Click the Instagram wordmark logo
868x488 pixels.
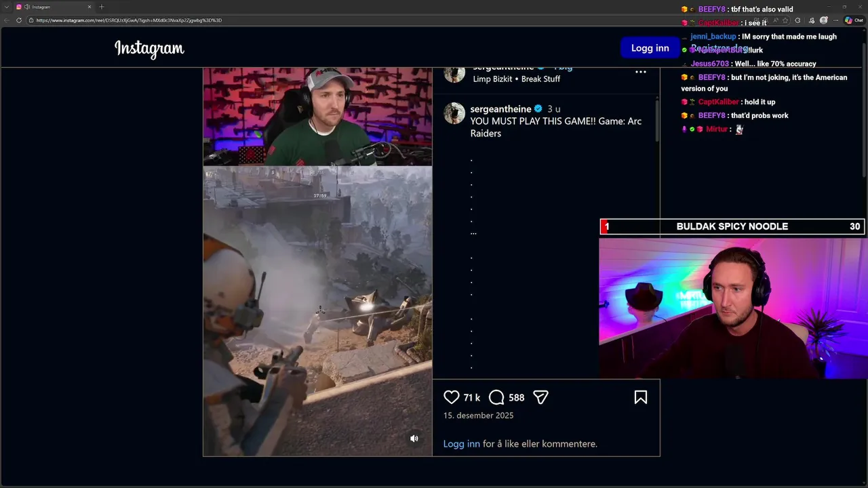(149, 49)
